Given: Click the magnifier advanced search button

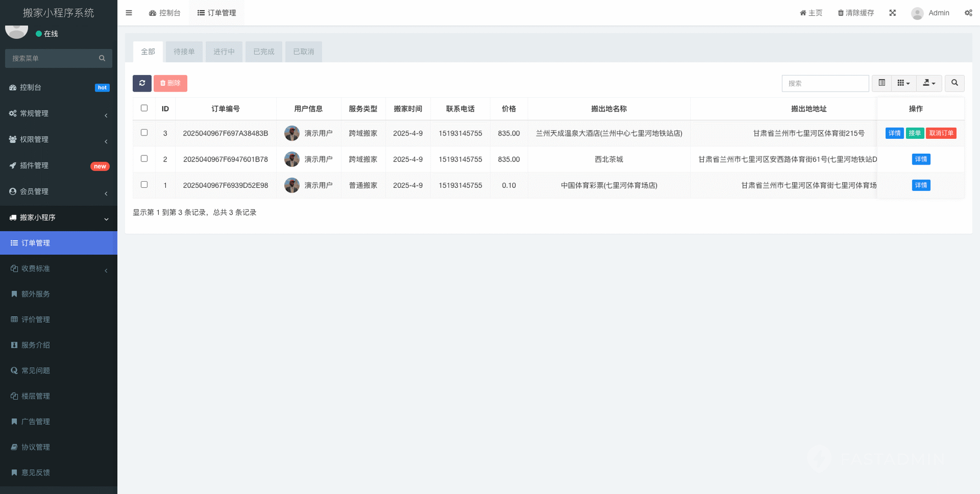Looking at the screenshot, I should pos(954,83).
